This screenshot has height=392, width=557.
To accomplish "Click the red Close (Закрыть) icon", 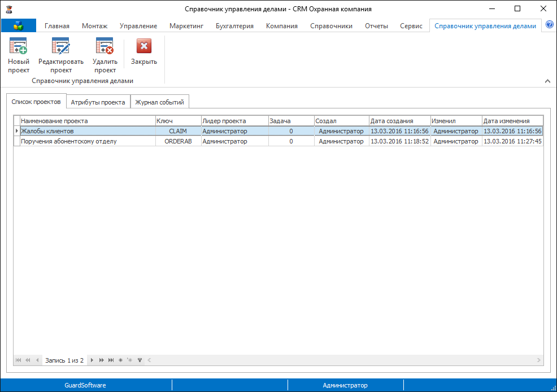I will pyautogui.click(x=144, y=46).
